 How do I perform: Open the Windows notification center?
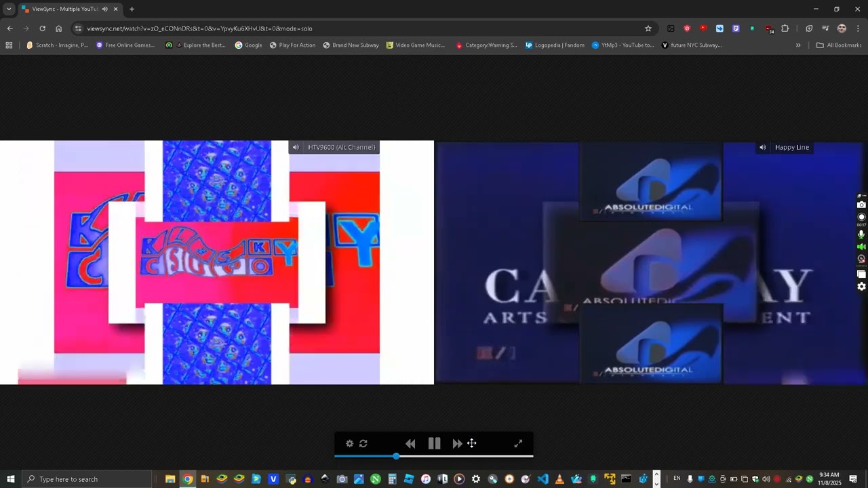click(853, 479)
